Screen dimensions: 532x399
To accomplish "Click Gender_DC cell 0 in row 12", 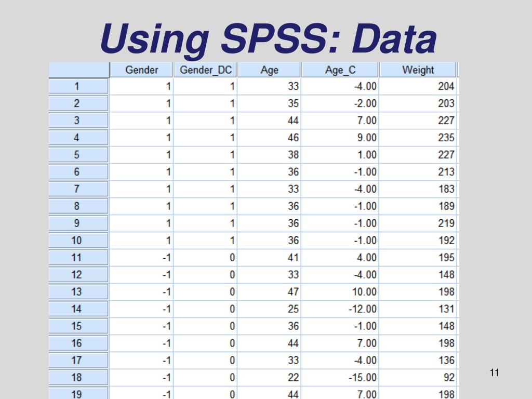I will pos(205,274).
